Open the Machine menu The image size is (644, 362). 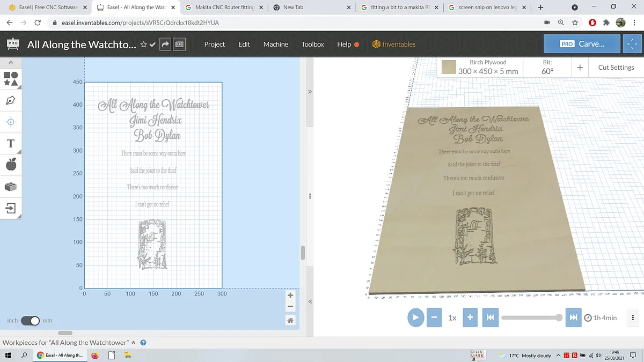(276, 45)
